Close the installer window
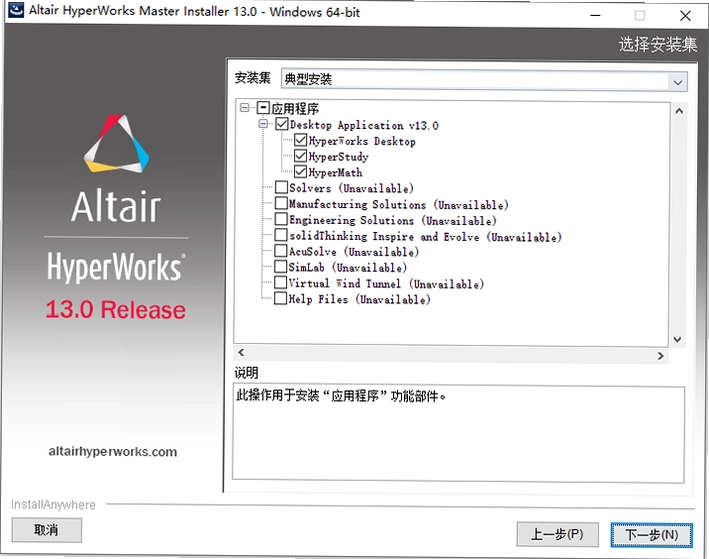This screenshot has width=709, height=559. point(685,16)
